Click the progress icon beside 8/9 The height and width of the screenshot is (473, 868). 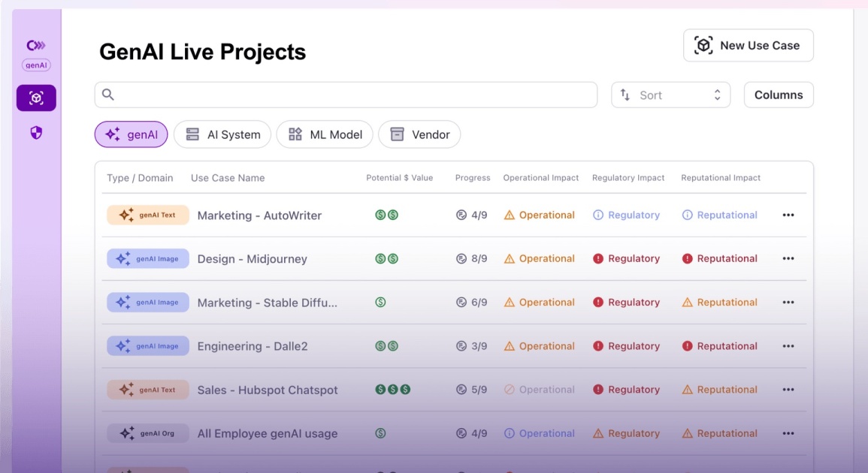tap(461, 259)
